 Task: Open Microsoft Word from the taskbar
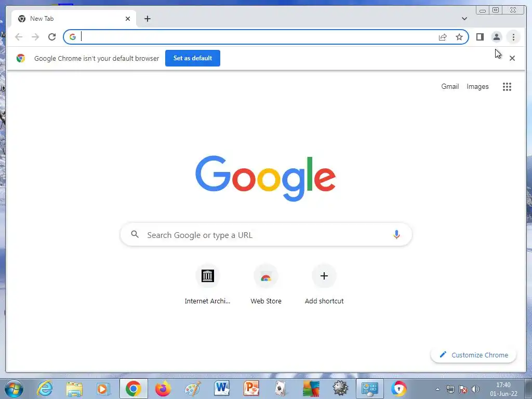coord(222,389)
